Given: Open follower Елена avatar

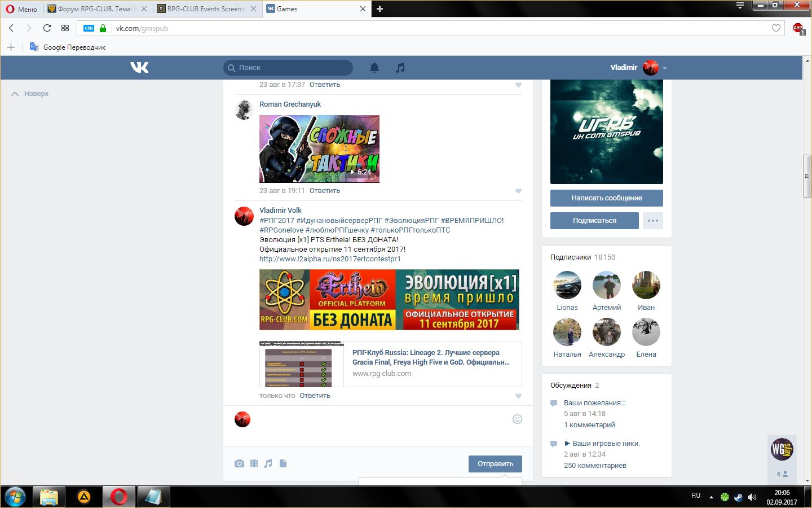Looking at the screenshot, I should pyautogui.click(x=646, y=332).
